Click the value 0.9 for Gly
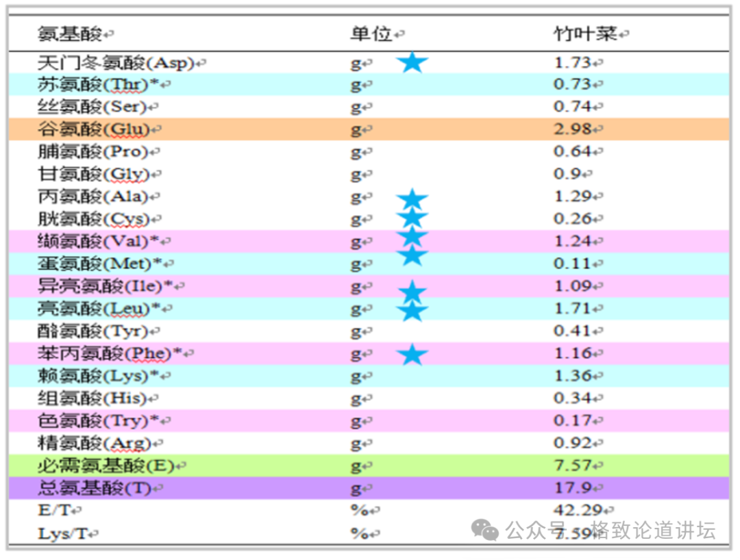 click(x=567, y=174)
